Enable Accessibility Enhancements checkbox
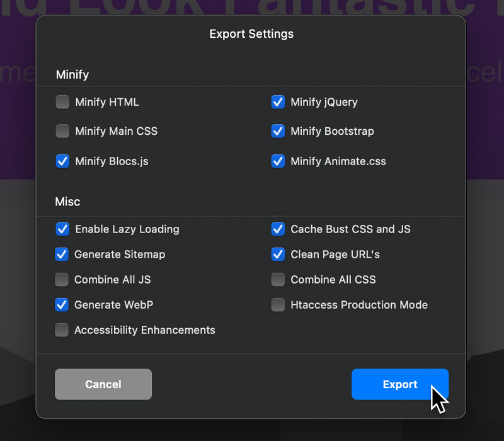This screenshot has width=504, height=441. 62,330
